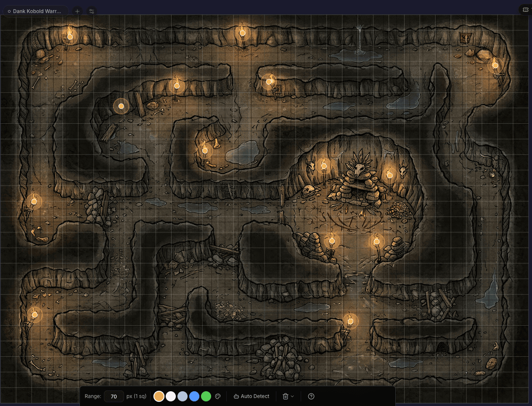Image resolution: width=532 pixels, height=406 pixels.
Task: Click the trash delete icon in the toolbar
Action: [x=285, y=396]
